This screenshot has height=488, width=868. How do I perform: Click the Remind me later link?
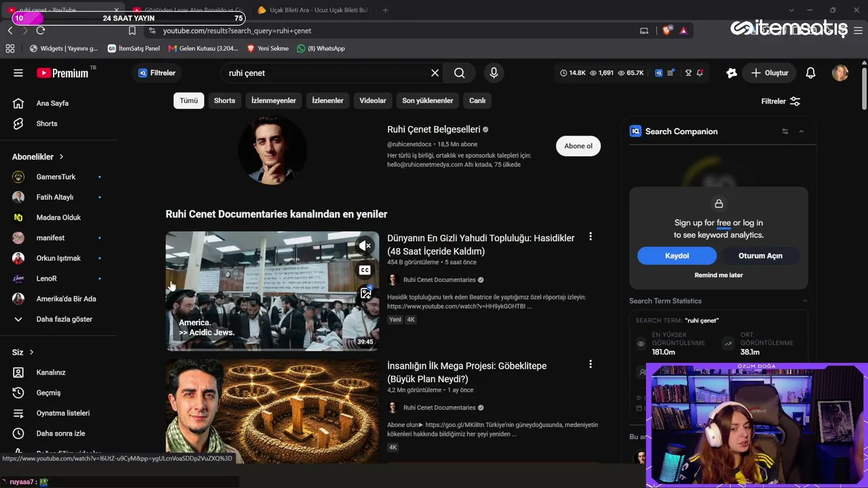[719, 275]
